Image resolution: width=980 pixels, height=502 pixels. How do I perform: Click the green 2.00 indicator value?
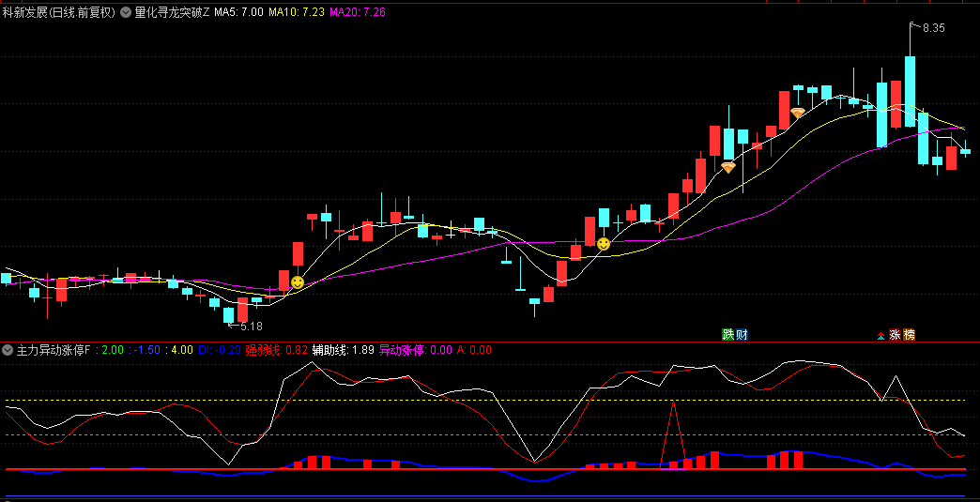pyautogui.click(x=113, y=350)
